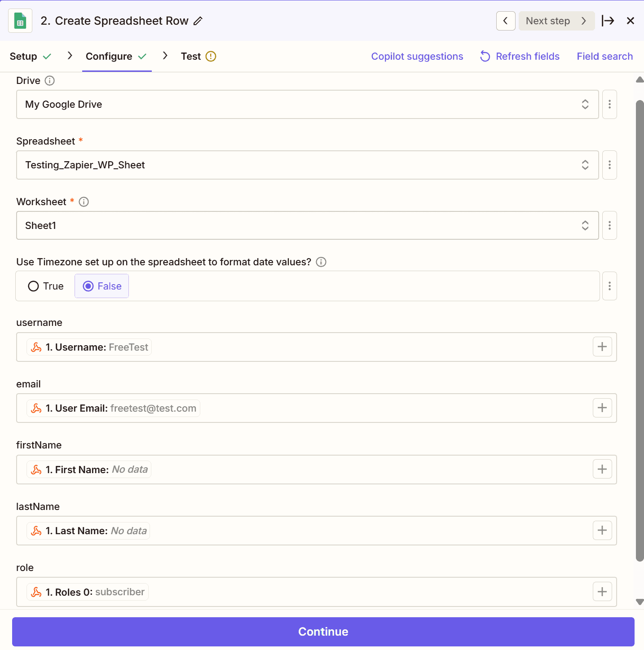Click webhook icon in Roles 0 pill
Image resolution: width=644 pixels, height=650 pixels.
(36, 592)
